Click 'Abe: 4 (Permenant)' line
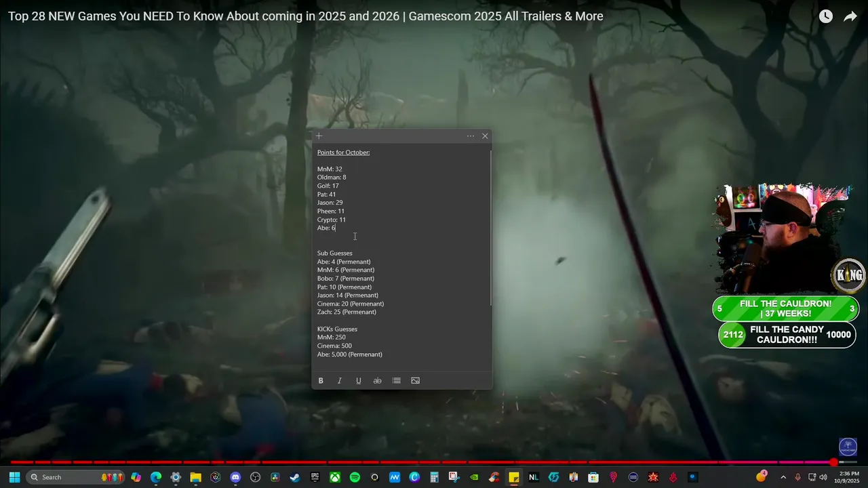The image size is (868, 488). click(x=344, y=262)
